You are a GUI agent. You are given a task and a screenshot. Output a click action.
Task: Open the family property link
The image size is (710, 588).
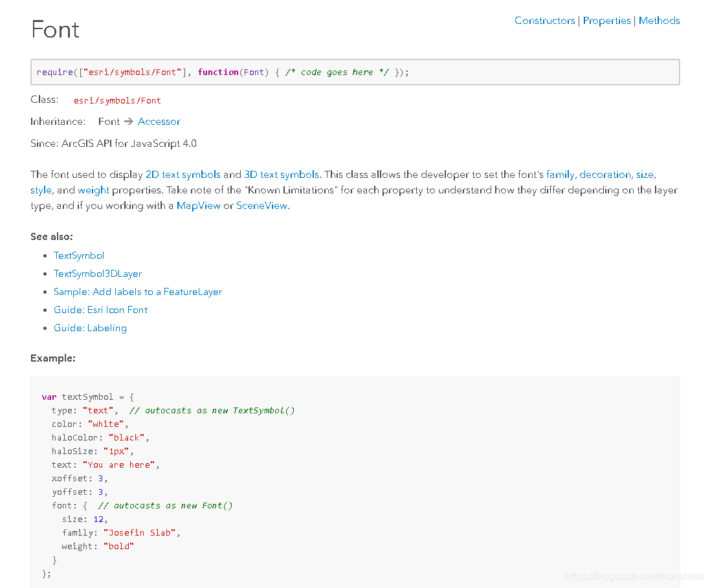click(560, 175)
